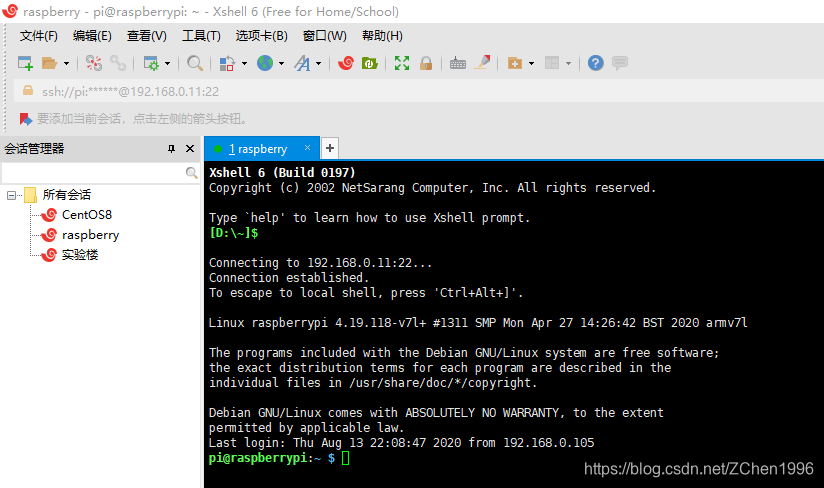Open the dropdown arrow beside the globe icon
Viewport: 824px width, 488px height.
[282, 64]
